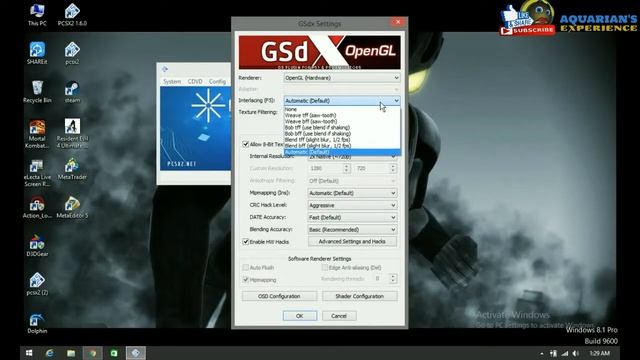The image size is (640, 360).
Task: Select the SHAREit desktop icon
Action: (x=37, y=53)
